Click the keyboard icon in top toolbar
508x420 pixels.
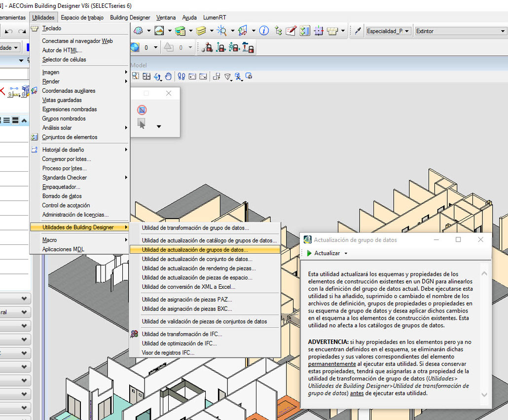pos(332,31)
